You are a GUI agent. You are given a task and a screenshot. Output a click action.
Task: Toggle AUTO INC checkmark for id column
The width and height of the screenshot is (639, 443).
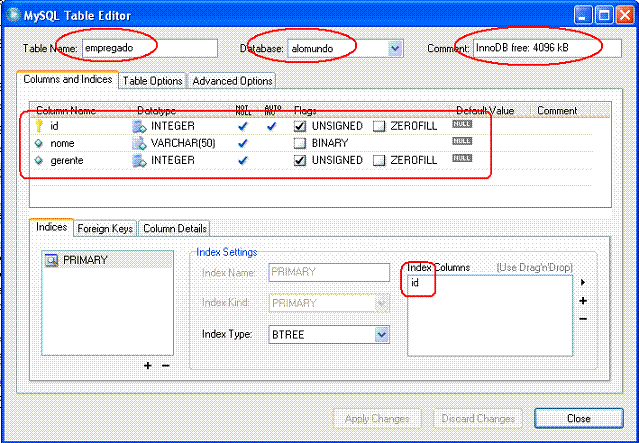pyautogui.click(x=271, y=126)
